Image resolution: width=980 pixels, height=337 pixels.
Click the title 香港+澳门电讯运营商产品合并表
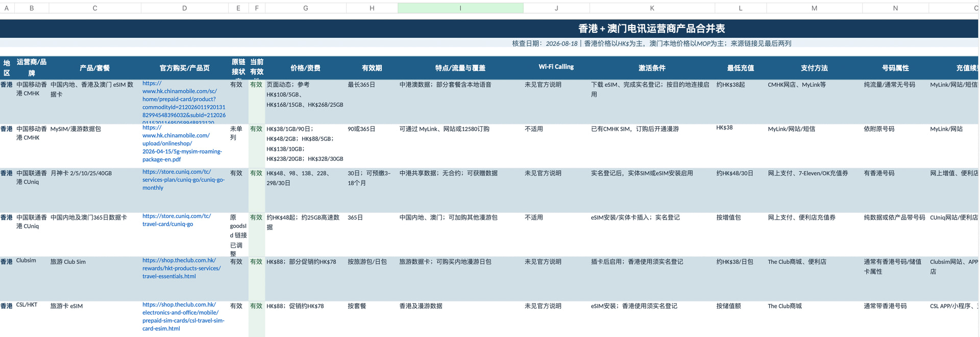click(652, 29)
